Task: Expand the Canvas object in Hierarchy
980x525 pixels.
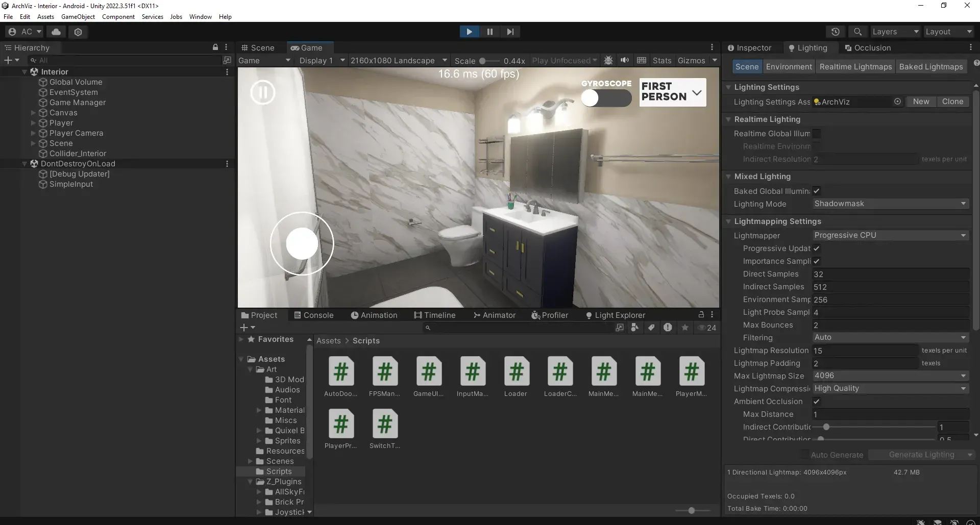Action: (x=34, y=113)
